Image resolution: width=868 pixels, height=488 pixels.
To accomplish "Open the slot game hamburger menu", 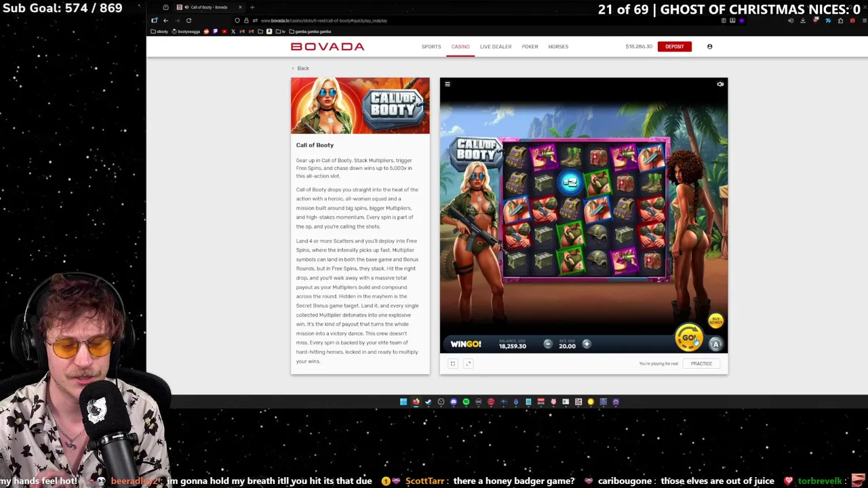I will click(x=448, y=84).
